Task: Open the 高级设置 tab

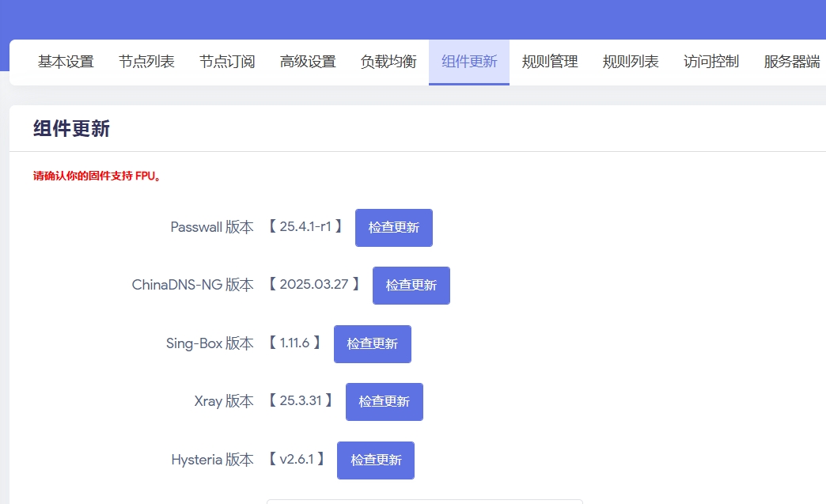Action: point(308,62)
